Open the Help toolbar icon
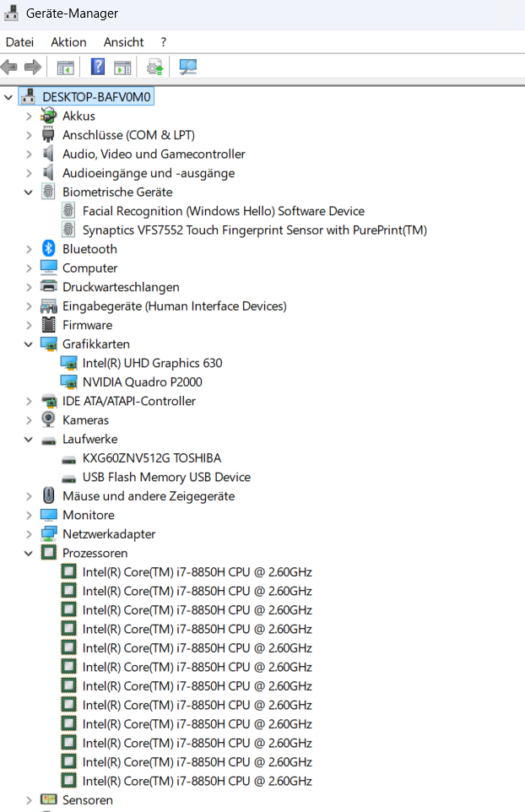This screenshot has width=525, height=812. pos(98,67)
